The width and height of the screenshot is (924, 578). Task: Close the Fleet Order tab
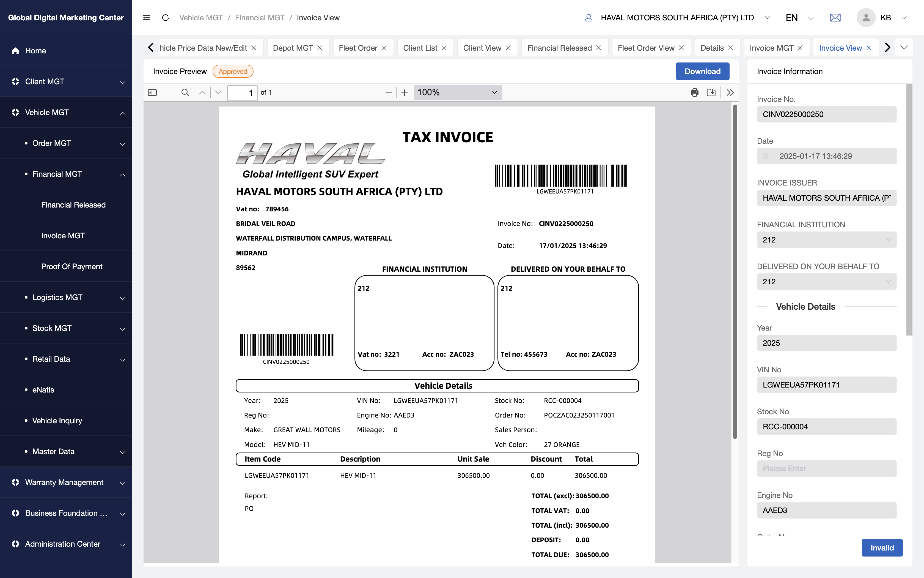tap(384, 48)
